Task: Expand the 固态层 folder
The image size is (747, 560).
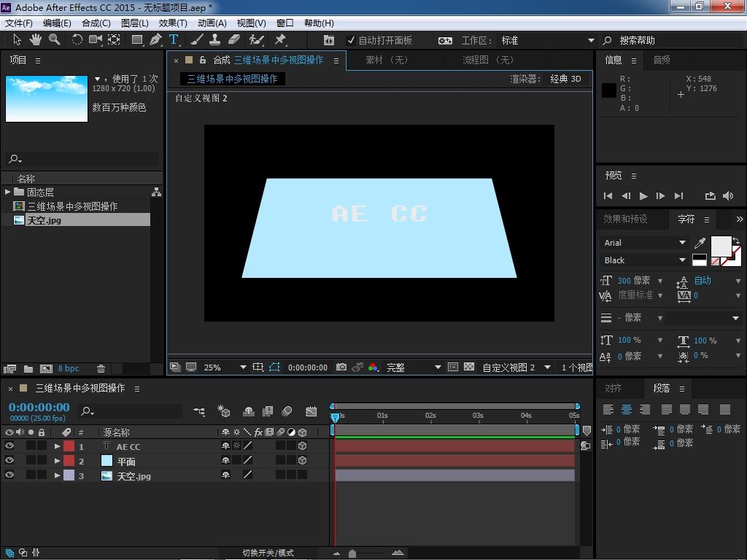Action: coord(7,192)
